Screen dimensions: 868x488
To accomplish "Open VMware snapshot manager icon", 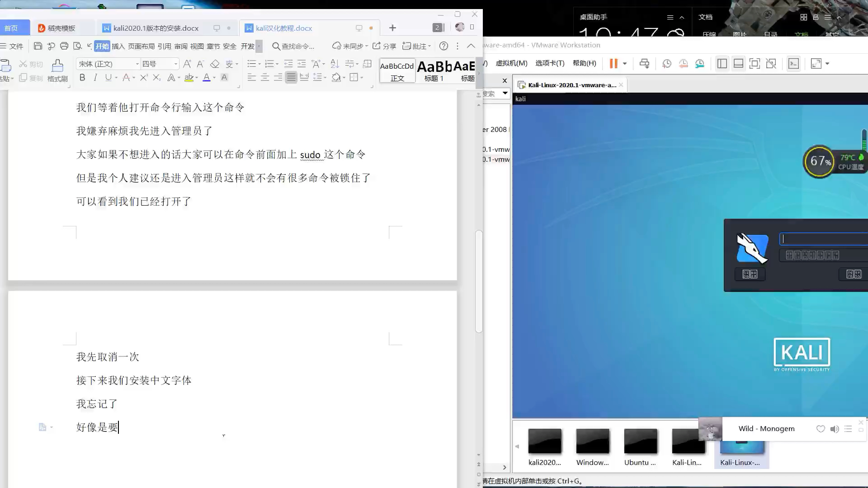I will click(x=699, y=64).
